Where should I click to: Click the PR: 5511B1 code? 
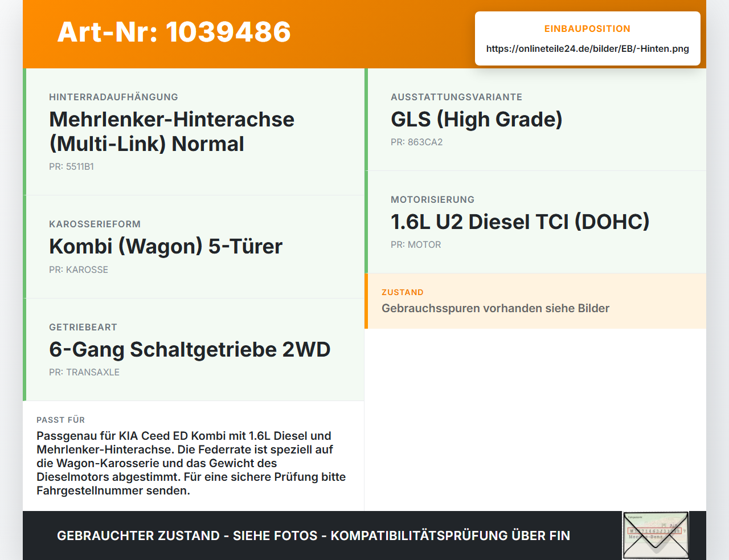pyautogui.click(x=71, y=166)
